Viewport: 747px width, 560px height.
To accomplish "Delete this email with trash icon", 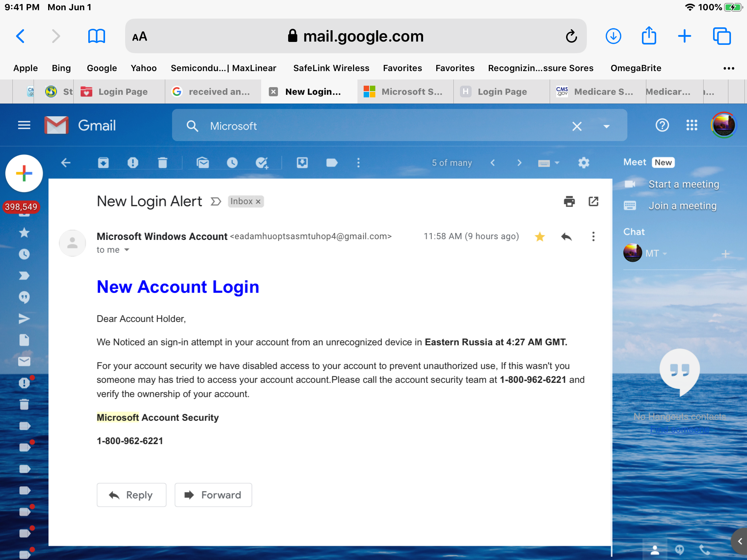I will tap(163, 163).
